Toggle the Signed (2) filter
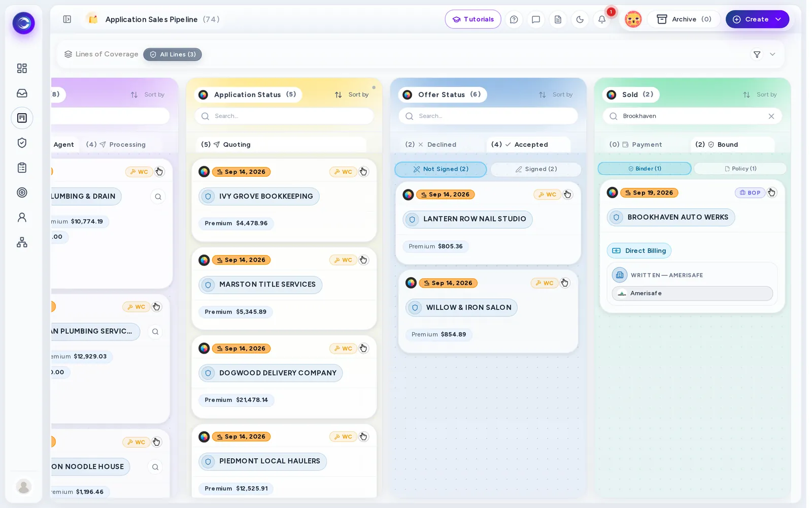The height and width of the screenshot is (508, 812). click(x=536, y=169)
